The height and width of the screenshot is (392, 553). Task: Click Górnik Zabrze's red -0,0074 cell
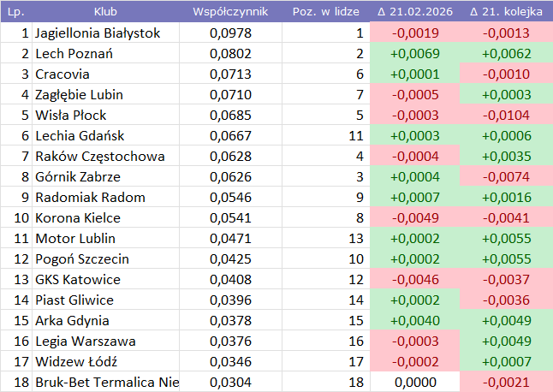pyautogui.click(x=505, y=177)
